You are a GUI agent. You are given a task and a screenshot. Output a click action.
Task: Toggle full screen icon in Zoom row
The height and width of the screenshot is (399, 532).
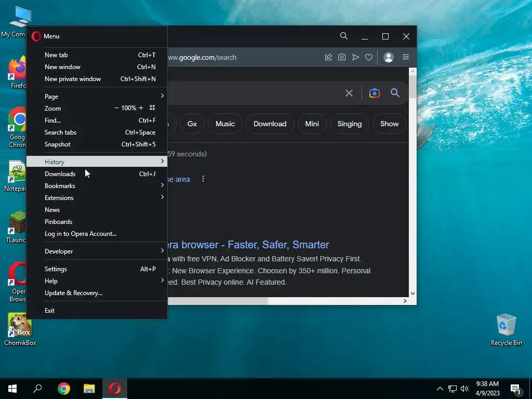point(152,108)
